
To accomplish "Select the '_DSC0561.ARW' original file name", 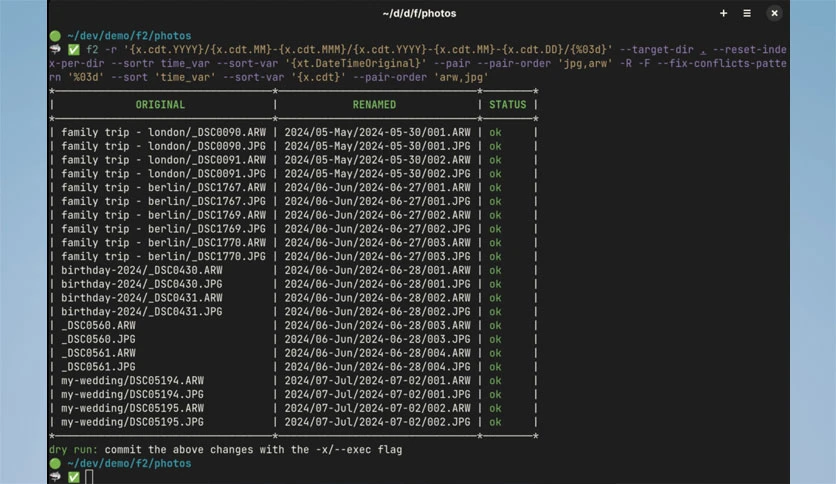I will 98,353.
